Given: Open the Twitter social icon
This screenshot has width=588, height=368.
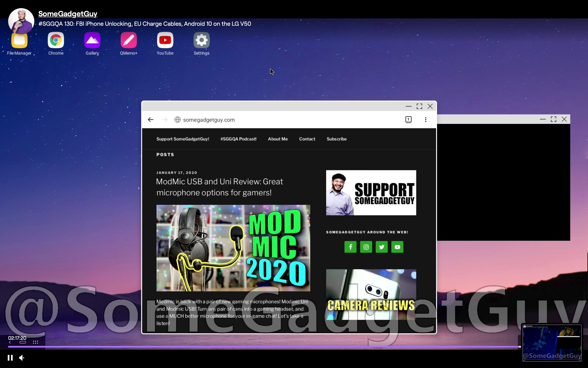Looking at the screenshot, I should click(382, 247).
